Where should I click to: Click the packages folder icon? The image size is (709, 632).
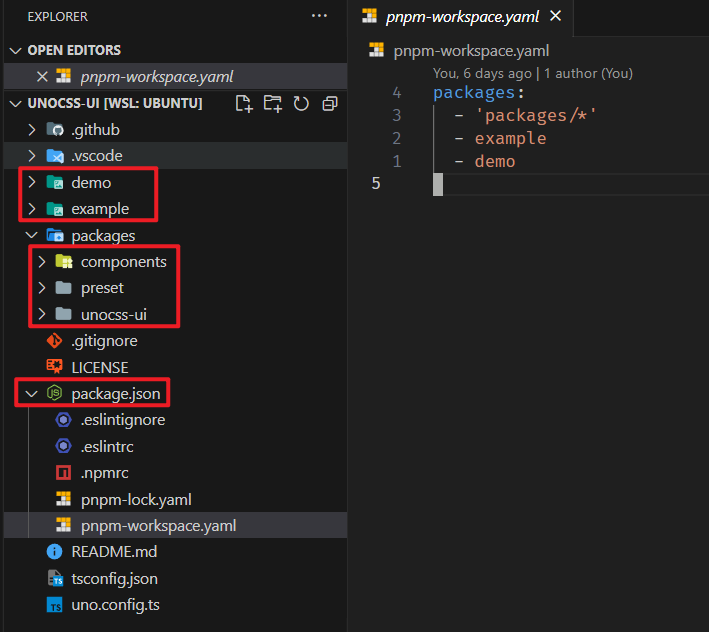click(x=55, y=235)
